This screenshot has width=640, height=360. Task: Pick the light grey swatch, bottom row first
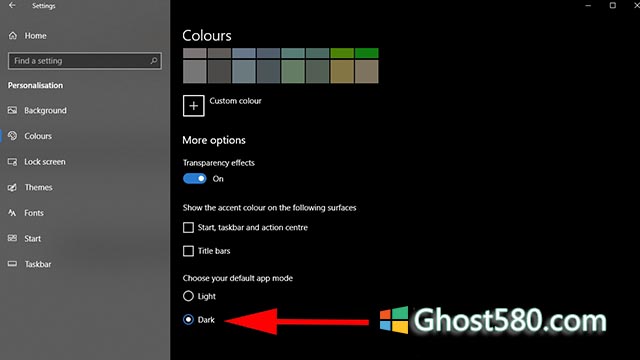[x=195, y=71]
